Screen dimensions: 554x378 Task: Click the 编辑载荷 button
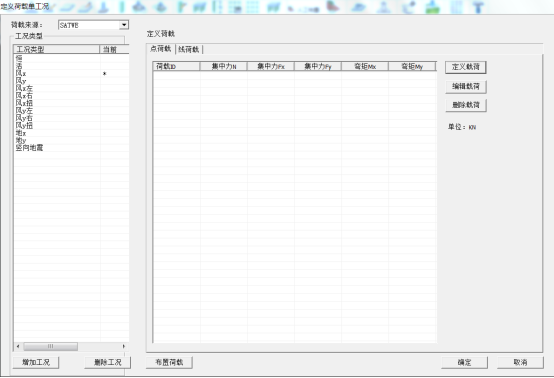pos(466,86)
